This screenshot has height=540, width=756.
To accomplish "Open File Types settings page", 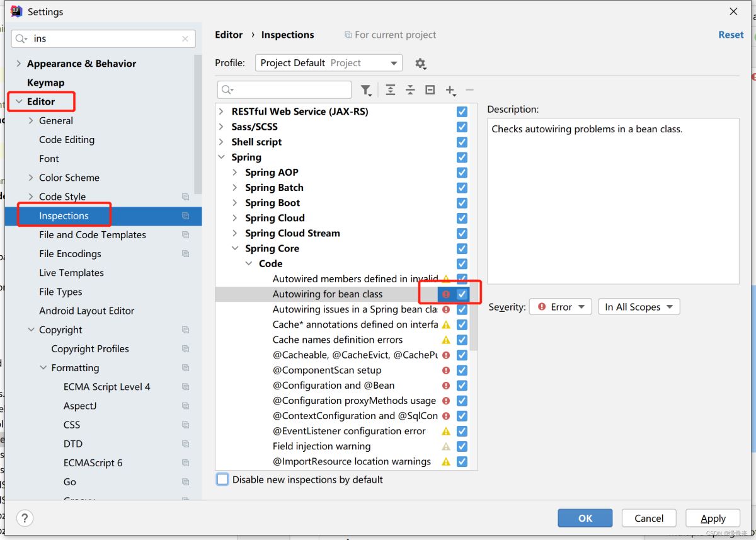I will point(60,292).
